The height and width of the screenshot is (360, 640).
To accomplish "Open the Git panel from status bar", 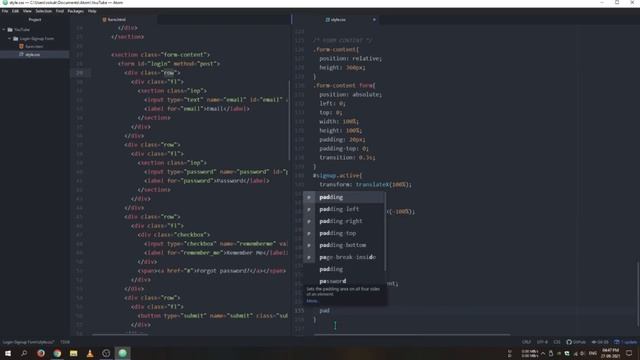I will [600, 342].
